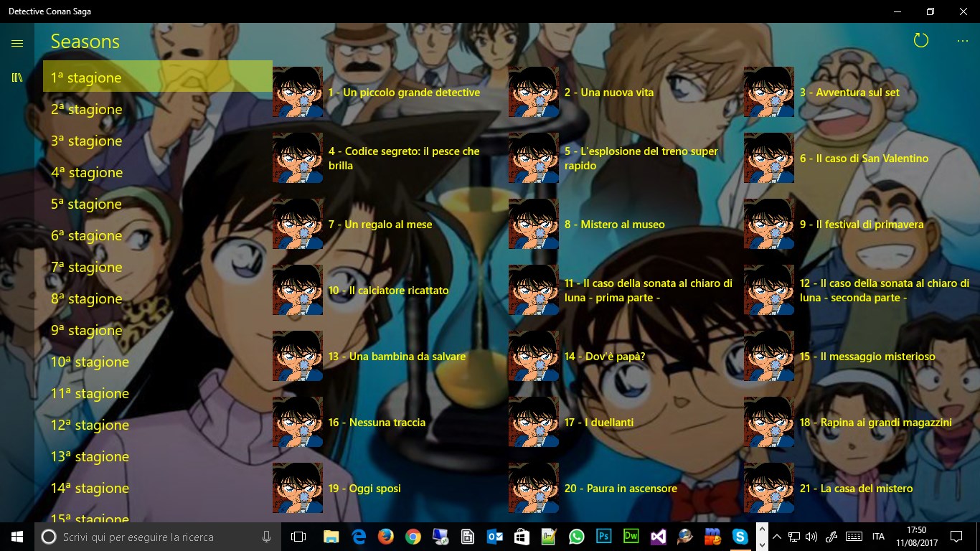Viewport: 980px width, 551px height.
Task: Choose 6ª stagione
Action: [158, 235]
